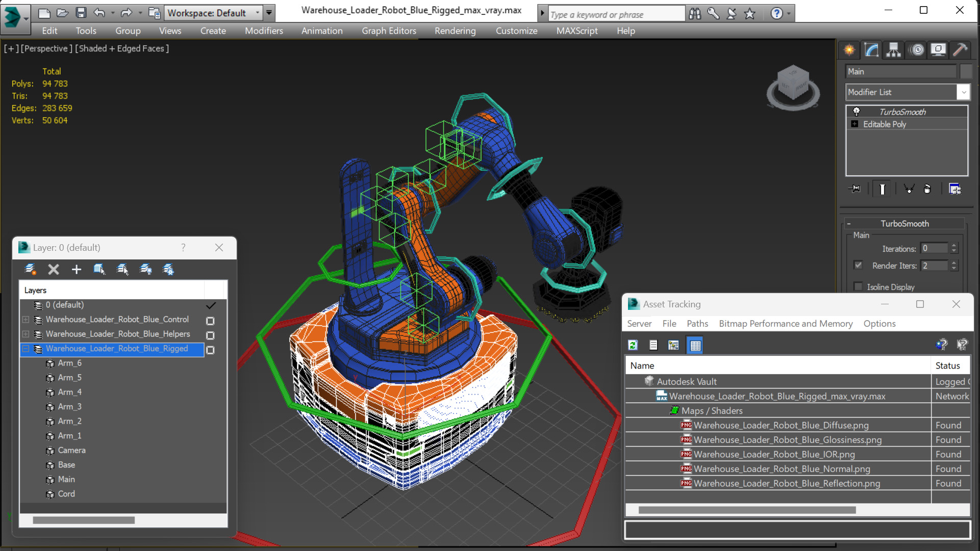Click Create New Layer icon

point(30,269)
